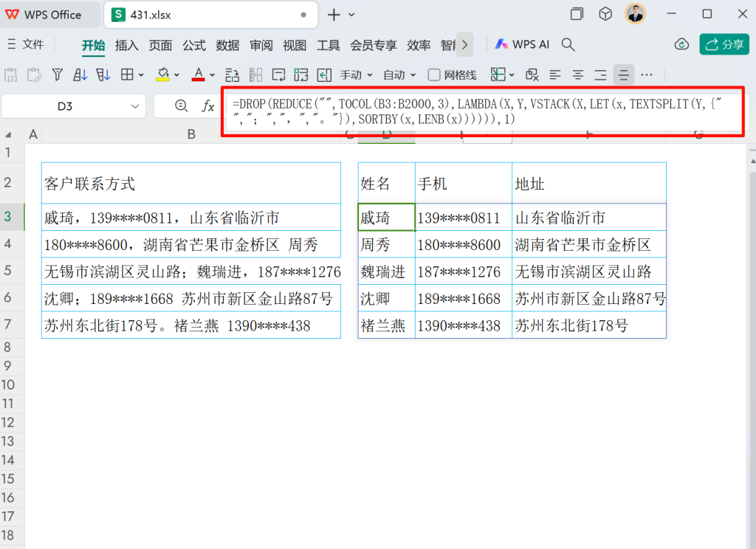Switch to the 审阅 tab

pos(261,45)
